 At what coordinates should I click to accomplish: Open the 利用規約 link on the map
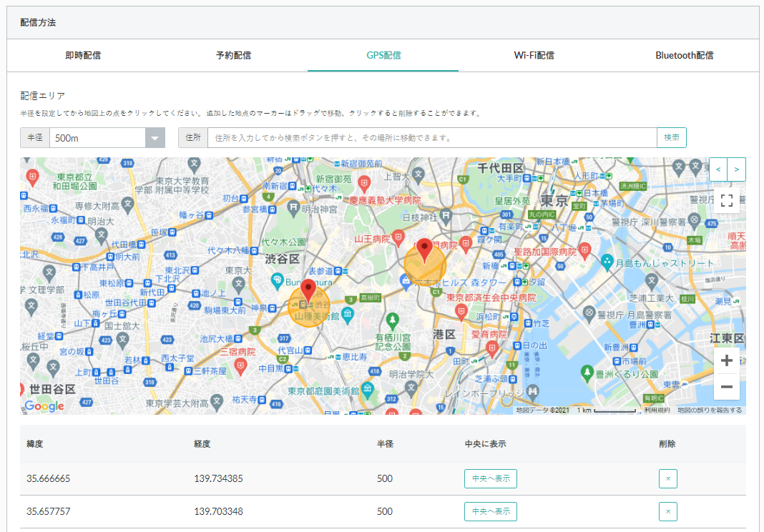[657, 410]
